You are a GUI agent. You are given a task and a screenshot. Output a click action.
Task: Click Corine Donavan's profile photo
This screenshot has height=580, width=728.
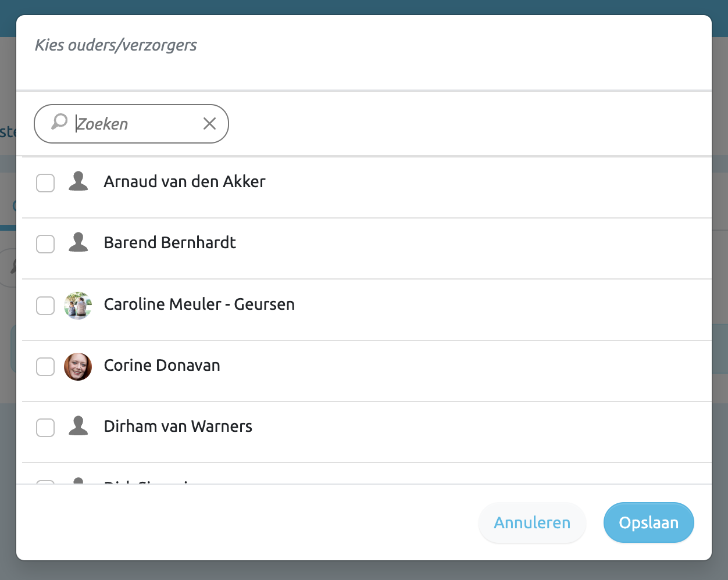(x=78, y=366)
